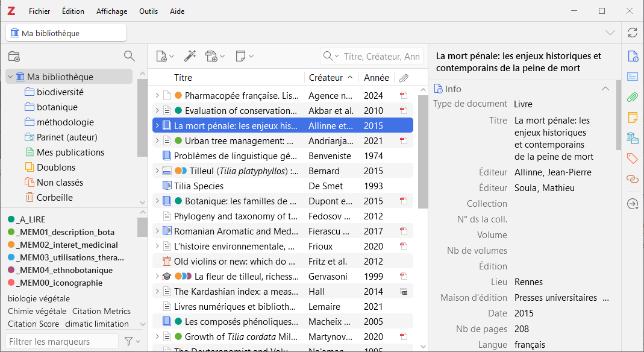Open Libraries and Collections sidebar icon
Viewport: 644px width, 352px height.
pos(632,137)
